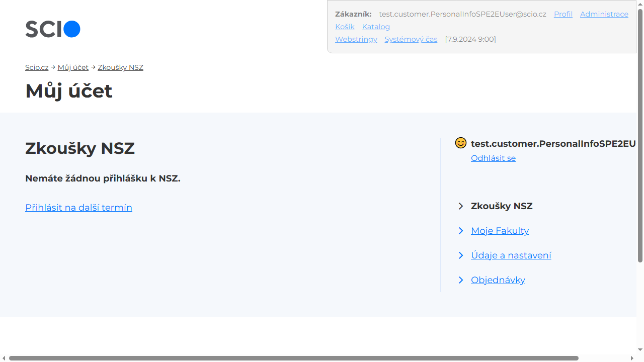Click the Můj účet page heading
This screenshot has width=644, height=362.
tap(69, 91)
